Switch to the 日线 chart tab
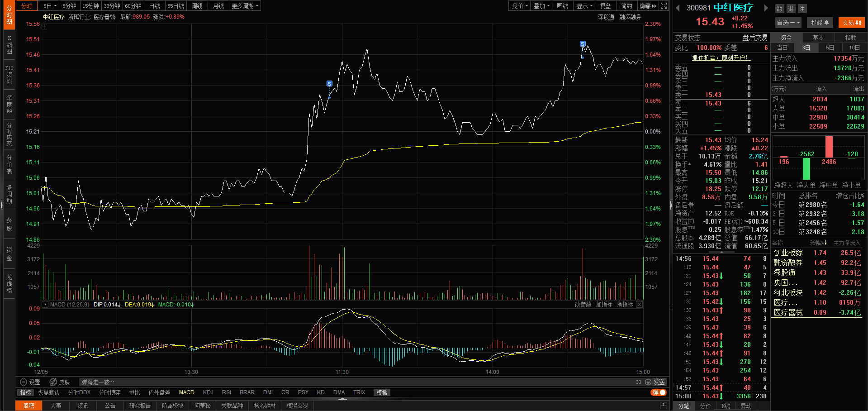868x411 pixels. 155,6
